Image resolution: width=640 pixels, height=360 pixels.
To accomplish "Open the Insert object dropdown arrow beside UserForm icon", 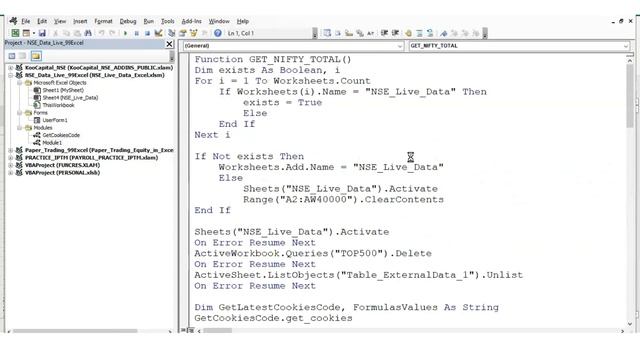I will click(33, 33).
